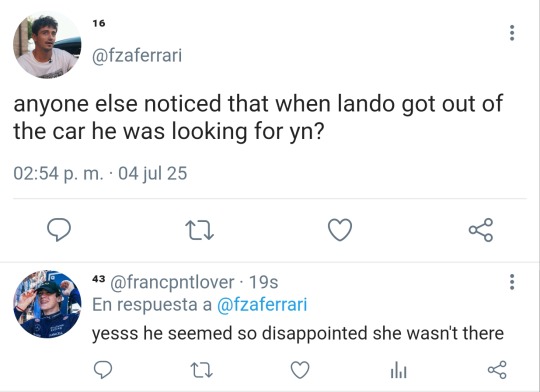Open the main tweet's three-dot menu
The width and height of the screenshot is (540, 392).
[x=512, y=33]
